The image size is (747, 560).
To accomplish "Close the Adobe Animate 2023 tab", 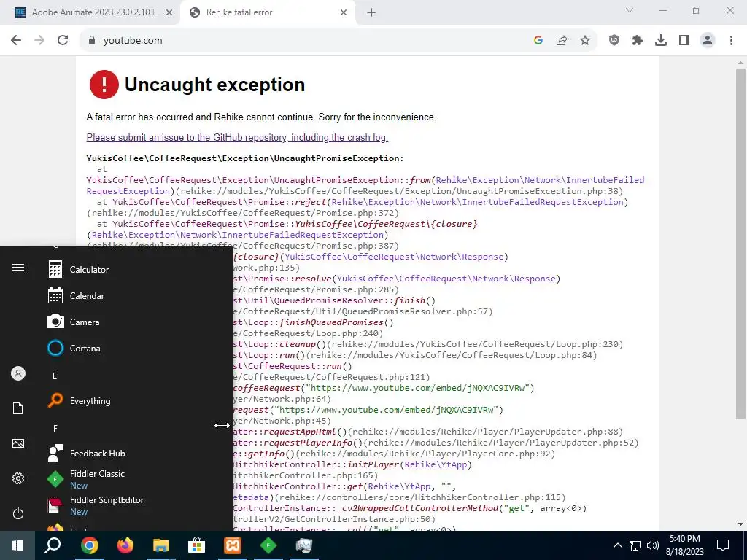I will [x=169, y=12].
